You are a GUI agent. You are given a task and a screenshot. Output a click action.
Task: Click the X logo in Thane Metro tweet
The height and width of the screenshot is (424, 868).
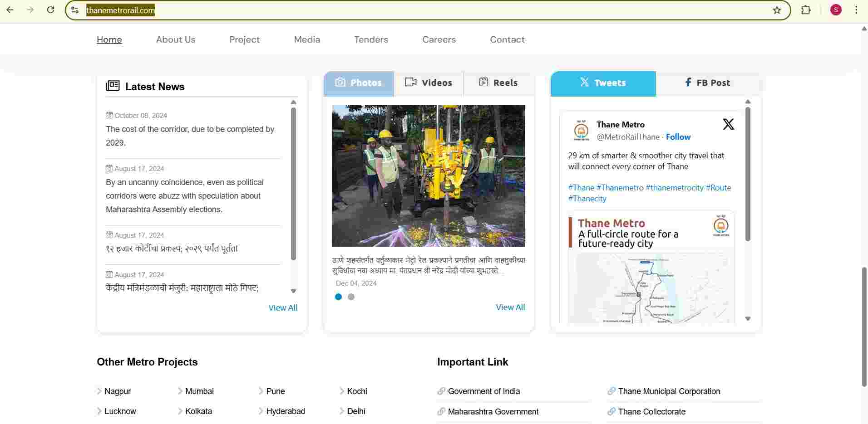click(728, 124)
